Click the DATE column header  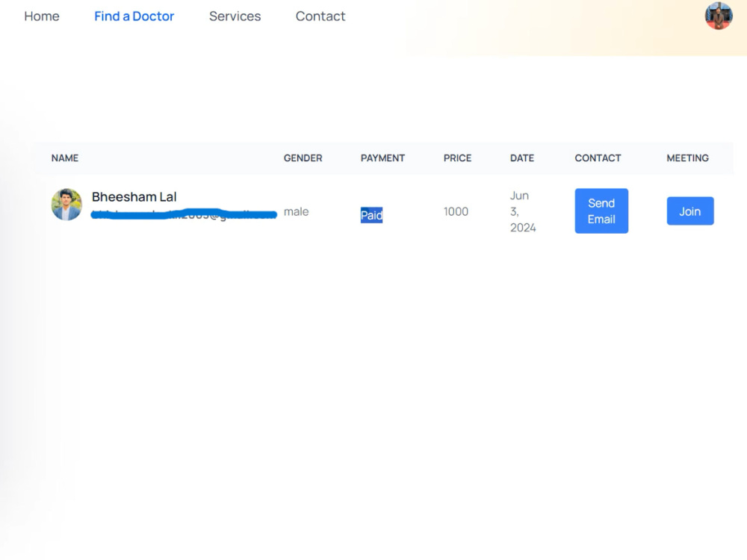(x=522, y=158)
